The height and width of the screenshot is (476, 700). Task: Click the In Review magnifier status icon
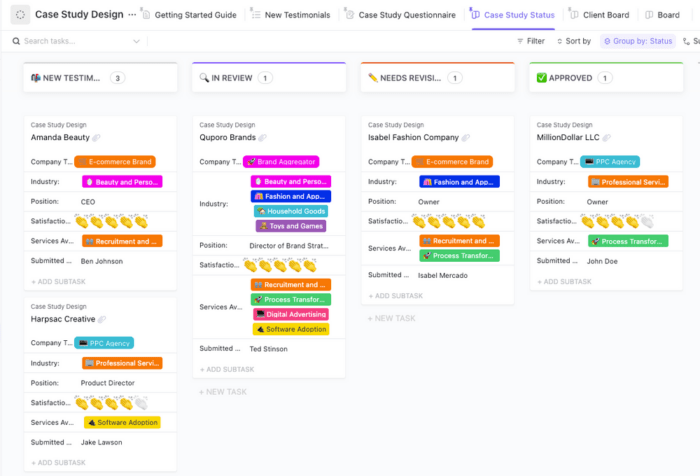[x=204, y=78]
